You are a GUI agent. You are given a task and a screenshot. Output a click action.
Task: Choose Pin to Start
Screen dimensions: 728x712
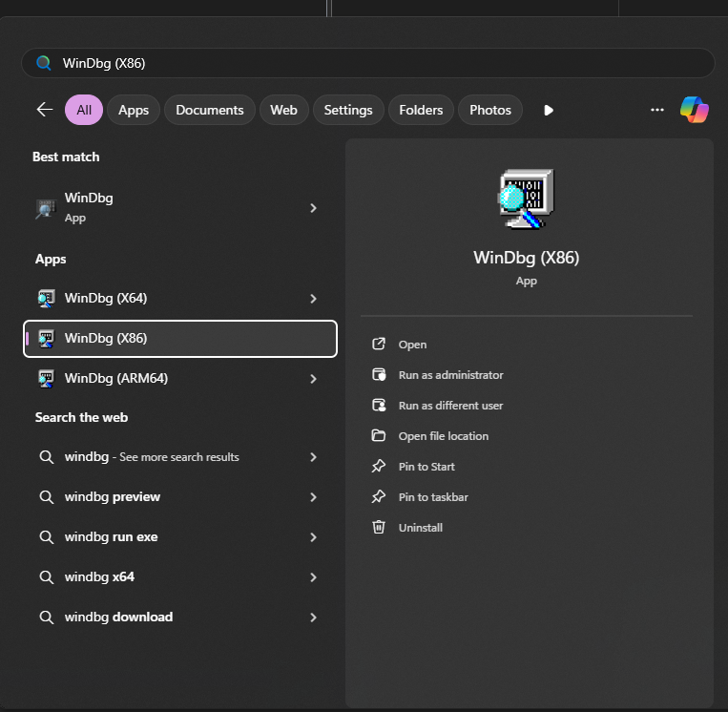tap(426, 467)
